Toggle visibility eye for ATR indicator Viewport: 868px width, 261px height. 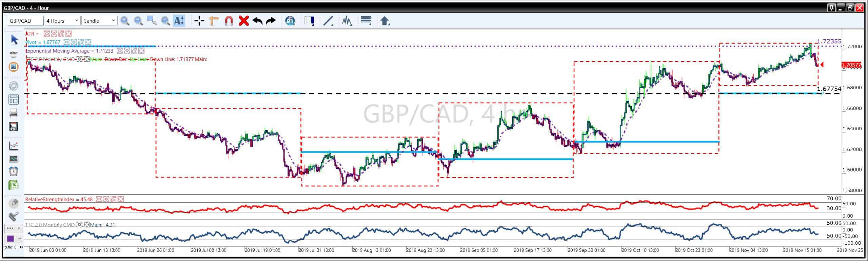coord(46,34)
